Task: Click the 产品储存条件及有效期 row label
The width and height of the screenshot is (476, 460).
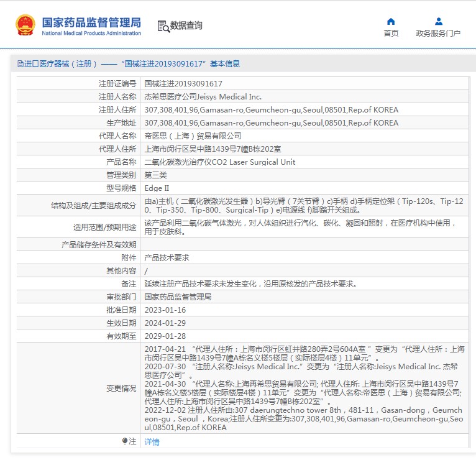Action: (x=99, y=244)
